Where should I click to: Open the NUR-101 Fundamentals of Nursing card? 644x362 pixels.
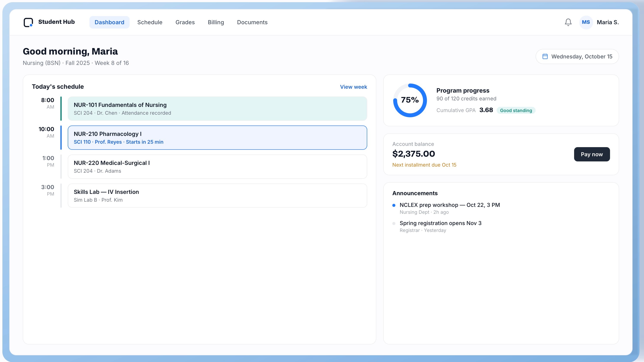coord(217,108)
